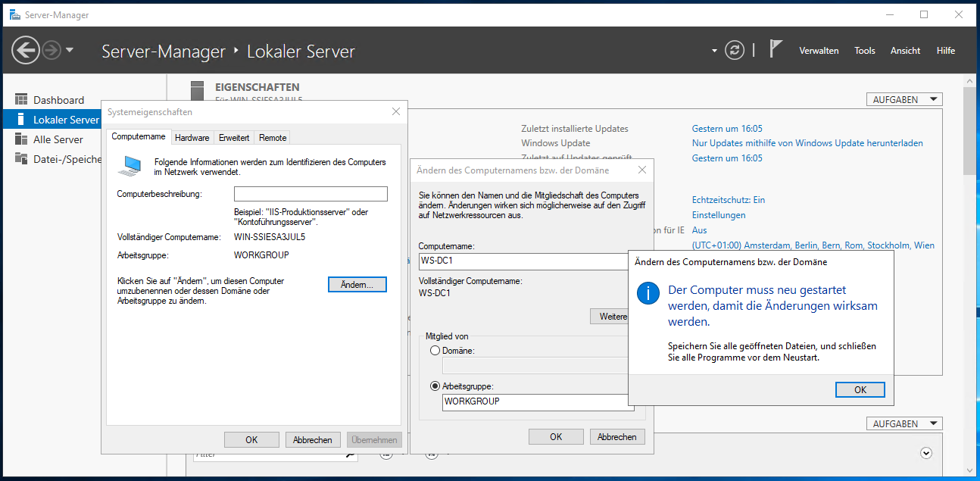The width and height of the screenshot is (980, 481).
Task: Open the Verwalten menu
Action: coord(819,51)
